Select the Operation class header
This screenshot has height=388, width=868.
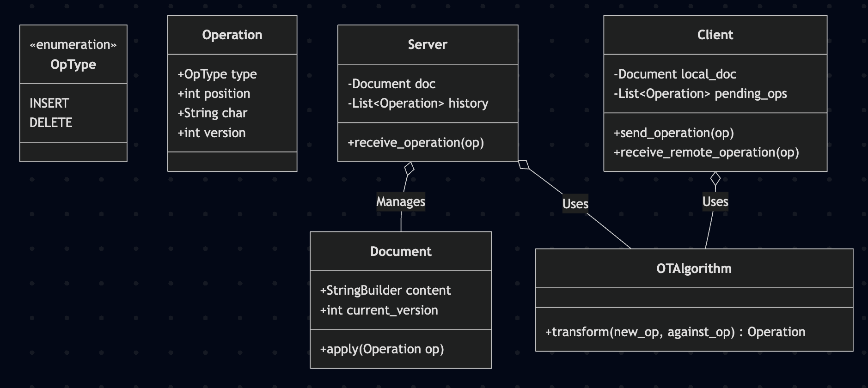click(x=232, y=35)
